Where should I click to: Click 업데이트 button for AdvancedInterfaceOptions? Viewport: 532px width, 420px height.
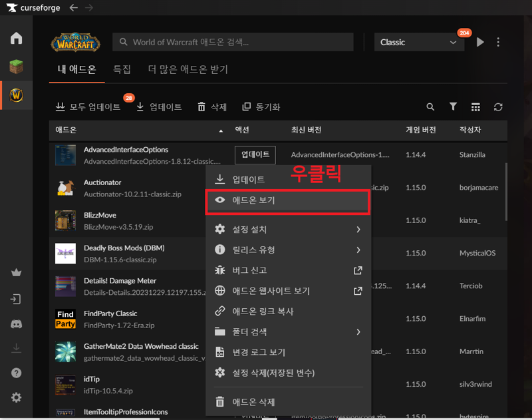255,155
